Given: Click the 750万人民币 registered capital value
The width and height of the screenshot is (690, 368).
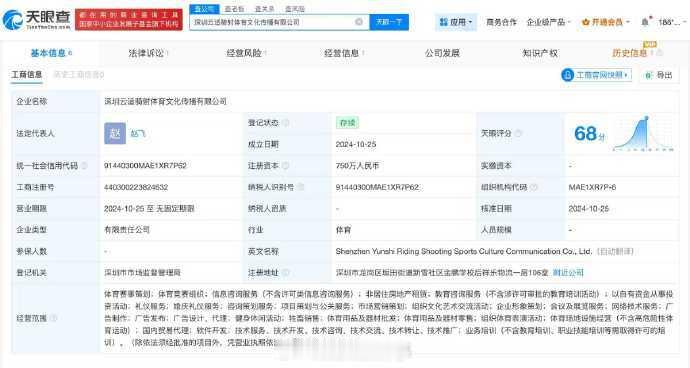Looking at the screenshot, I should click(x=357, y=166).
